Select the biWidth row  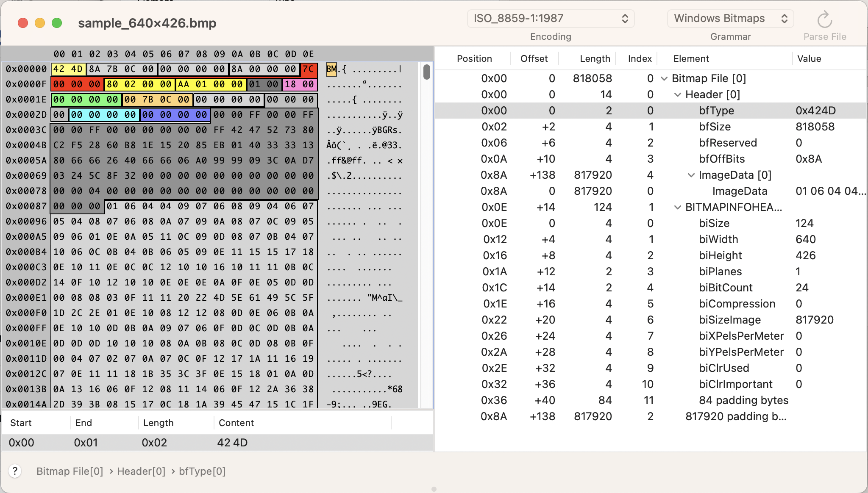pos(718,239)
